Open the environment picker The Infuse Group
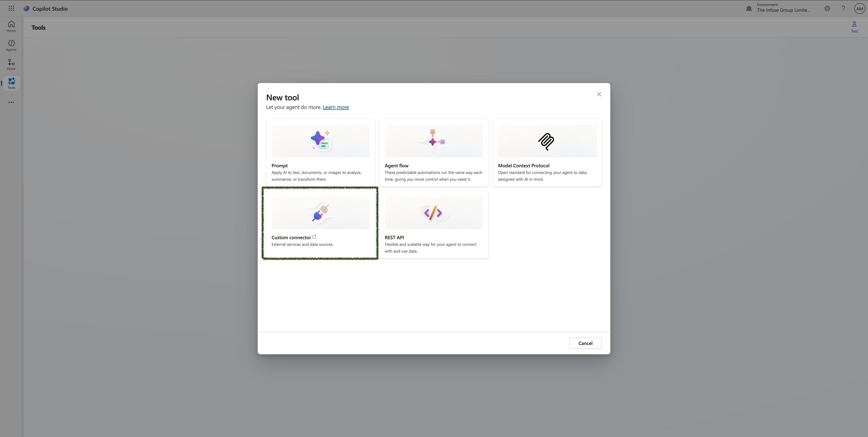The image size is (868, 437). click(x=783, y=8)
